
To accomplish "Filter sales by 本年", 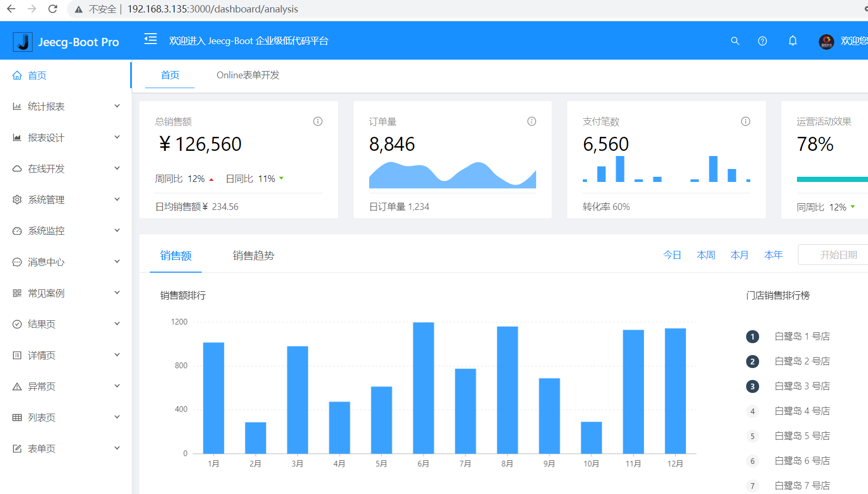I will click(x=773, y=255).
